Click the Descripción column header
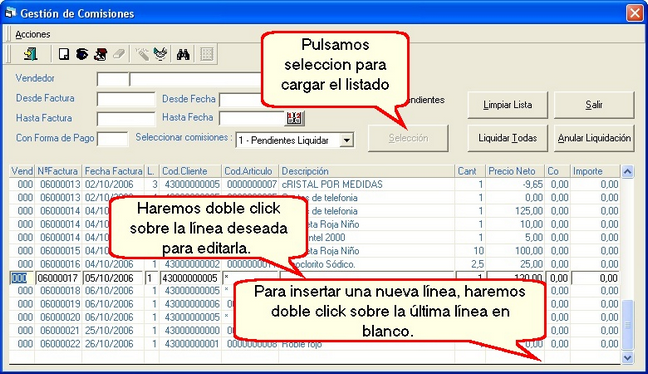 click(367, 171)
